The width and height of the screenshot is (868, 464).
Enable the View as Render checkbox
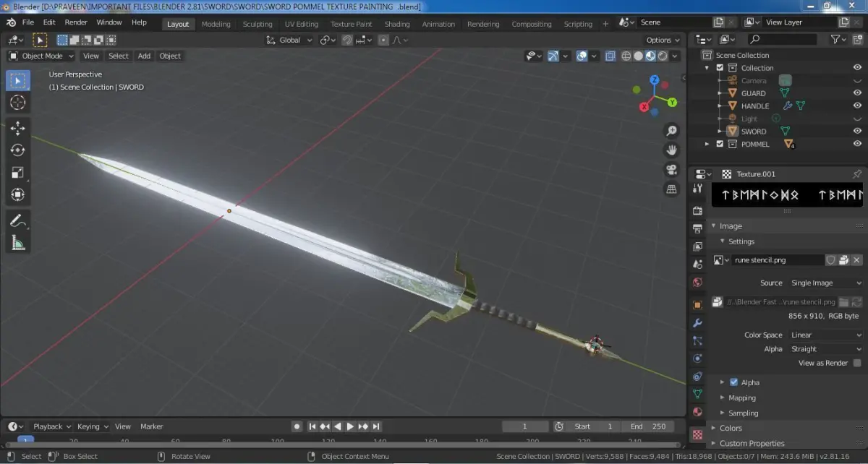click(x=857, y=363)
